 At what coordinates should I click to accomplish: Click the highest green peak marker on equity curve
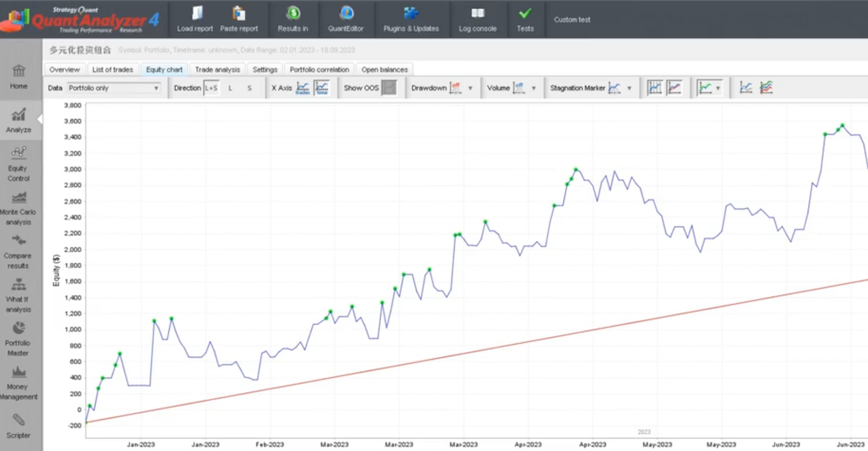(x=842, y=125)
